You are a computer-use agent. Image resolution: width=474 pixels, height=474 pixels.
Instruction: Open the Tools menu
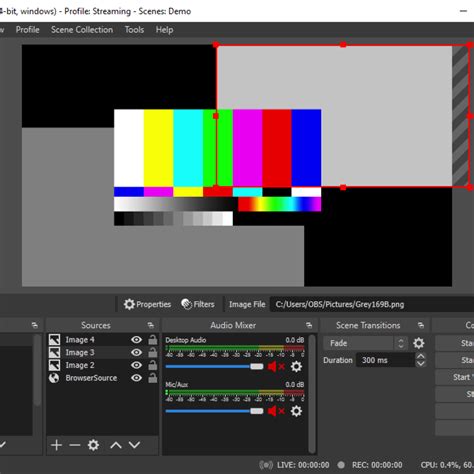point(134,30)
